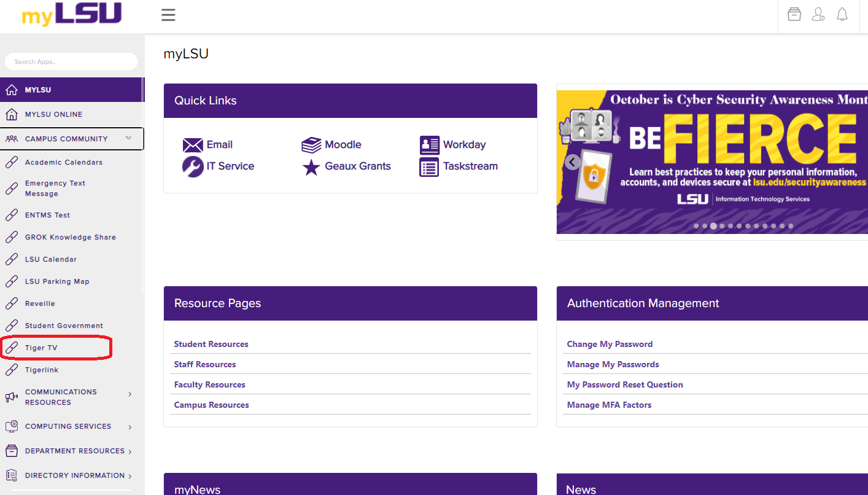Click the link icon beside ENTMS Test
Image resolution: width=868 pixels, height=495 pixels.
point(11,215)
